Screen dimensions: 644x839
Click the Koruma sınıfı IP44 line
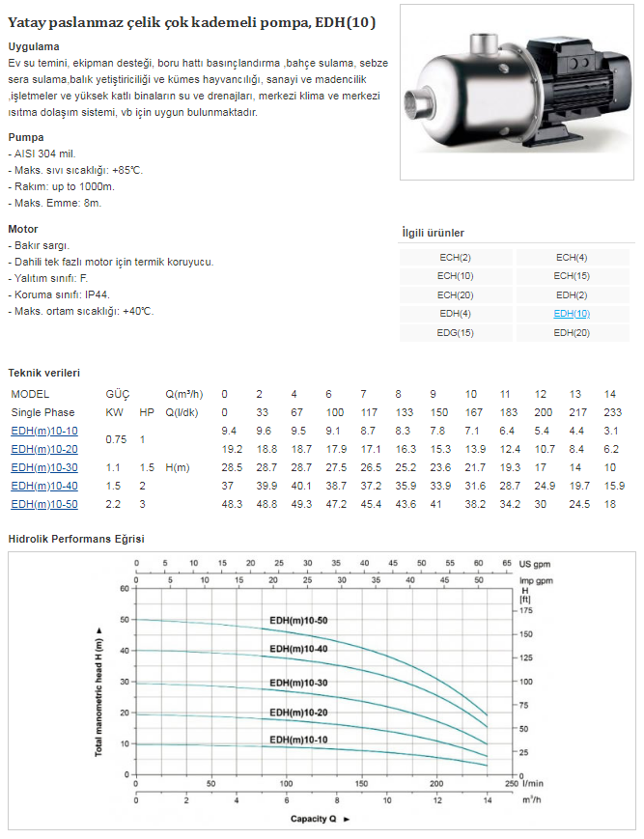pos(59,294)
